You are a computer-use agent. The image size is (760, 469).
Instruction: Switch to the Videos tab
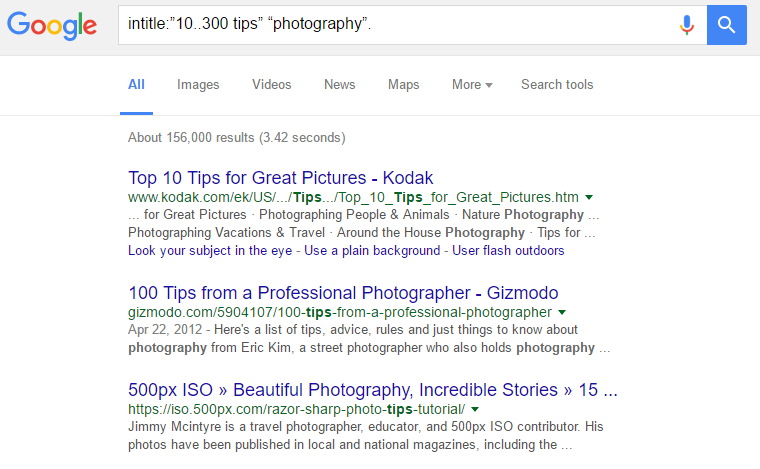(x=271, y=85)
